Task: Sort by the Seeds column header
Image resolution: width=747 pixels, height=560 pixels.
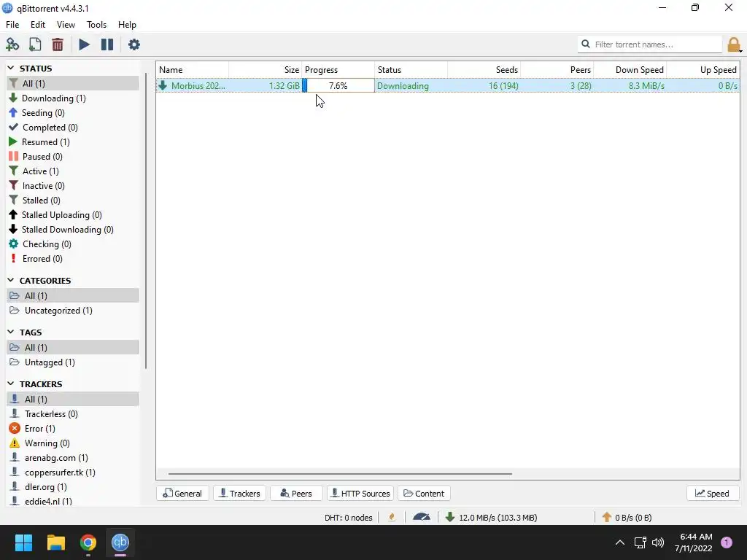Action: click(x=484, y=69)
